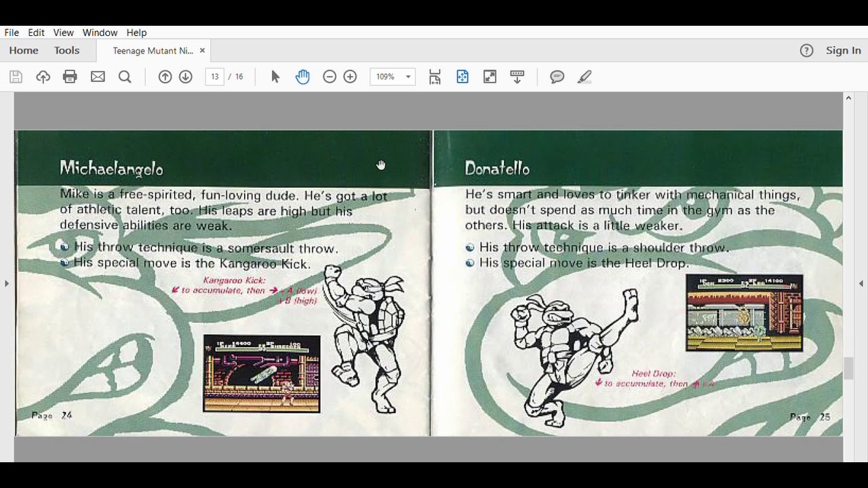Click the Sign In button
This screenshot has width=868, height=488.
click(x=844, y=50)
